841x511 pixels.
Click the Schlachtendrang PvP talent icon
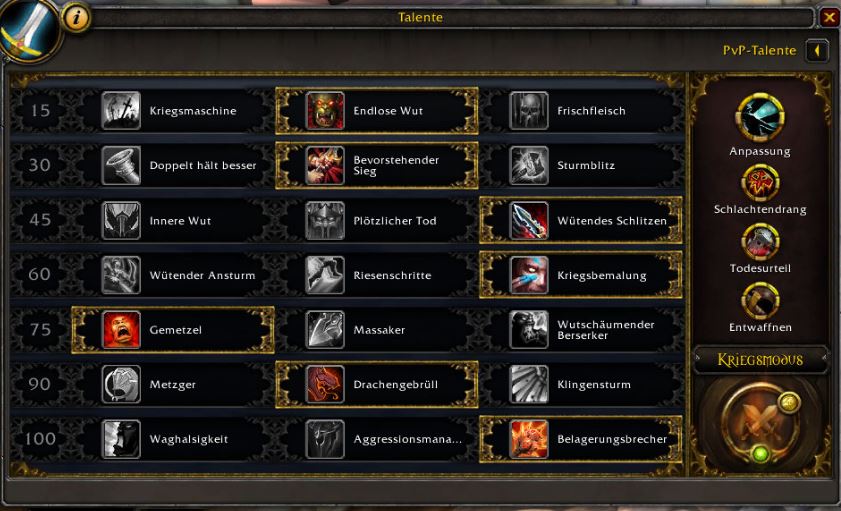coord(760,183)
